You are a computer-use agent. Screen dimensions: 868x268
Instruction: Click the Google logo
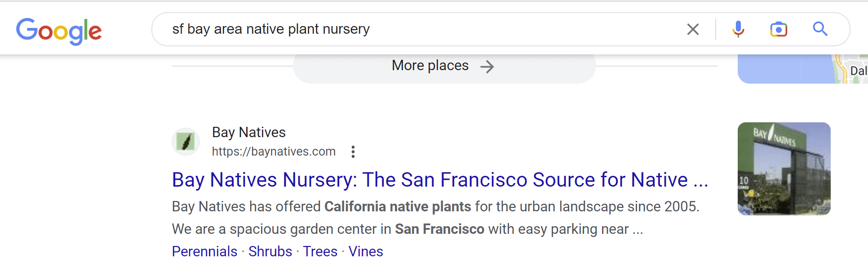click(x=59, y=31)
